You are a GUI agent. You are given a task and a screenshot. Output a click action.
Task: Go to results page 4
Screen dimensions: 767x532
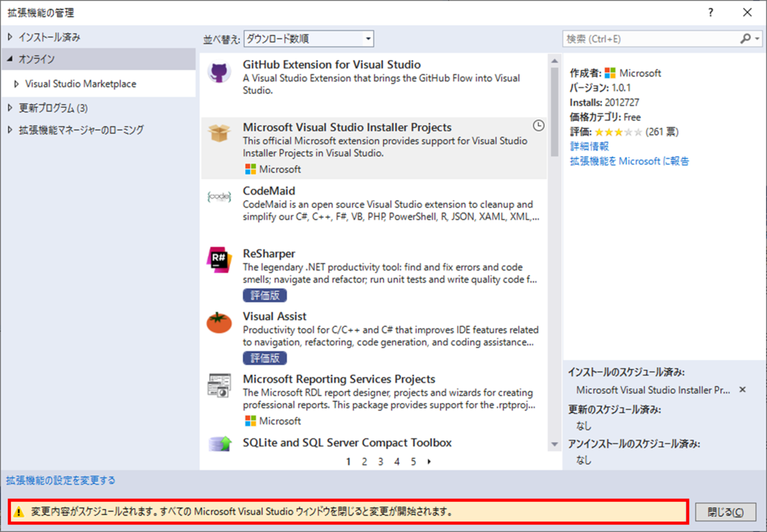(x=397, y=461)
